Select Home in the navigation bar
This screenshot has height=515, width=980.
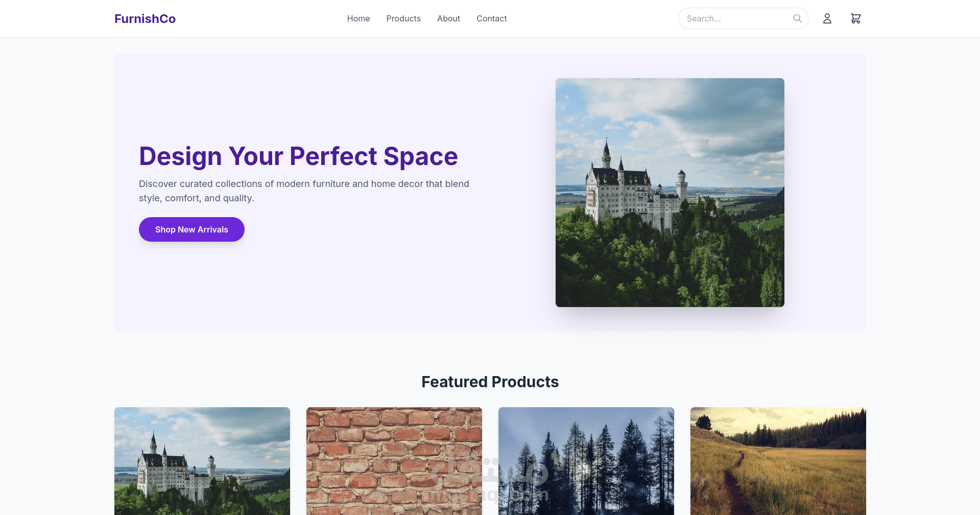point(358,18)
